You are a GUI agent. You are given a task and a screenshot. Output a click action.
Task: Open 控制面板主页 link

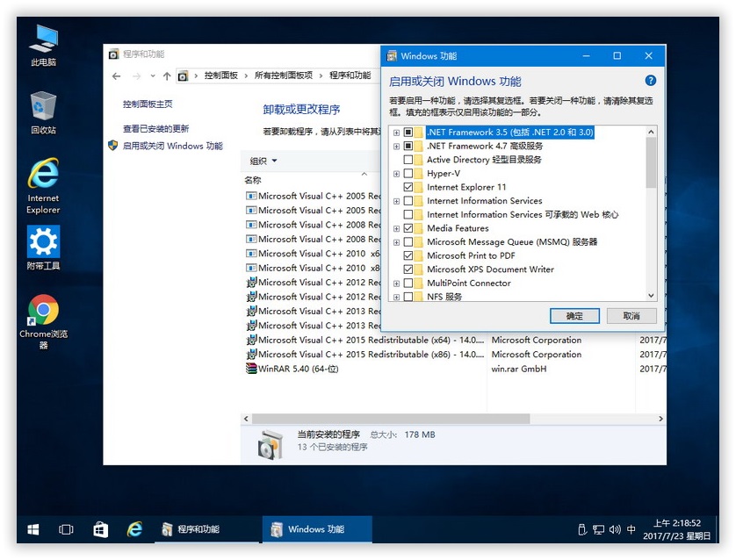[x=148, y=104]
